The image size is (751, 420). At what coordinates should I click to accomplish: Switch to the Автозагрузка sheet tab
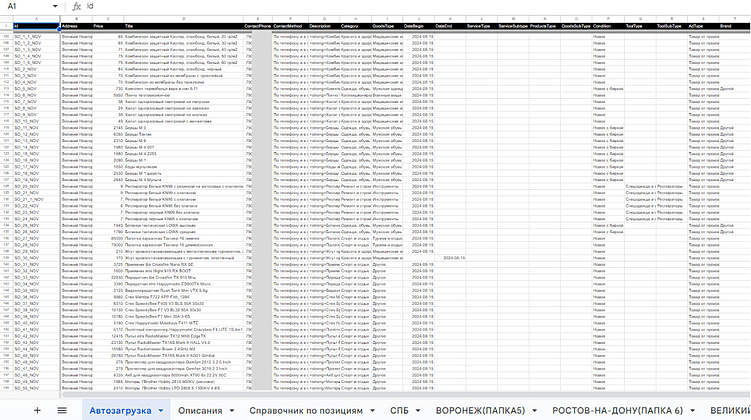(x=120, y=410)
